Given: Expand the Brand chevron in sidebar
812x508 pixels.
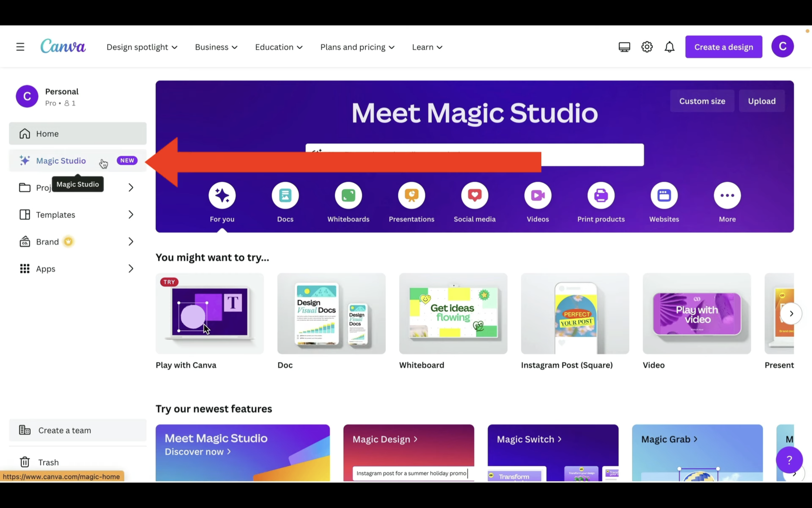Looking at the screenshot, I should pyautogui.click(x=131, y=242).
